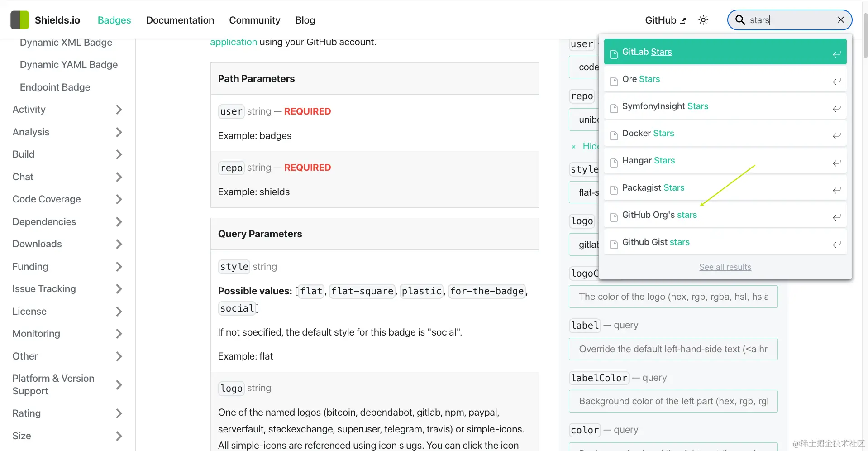Click the Shields.io logo icon
This screenshot has height=451, width=868.
20,20
